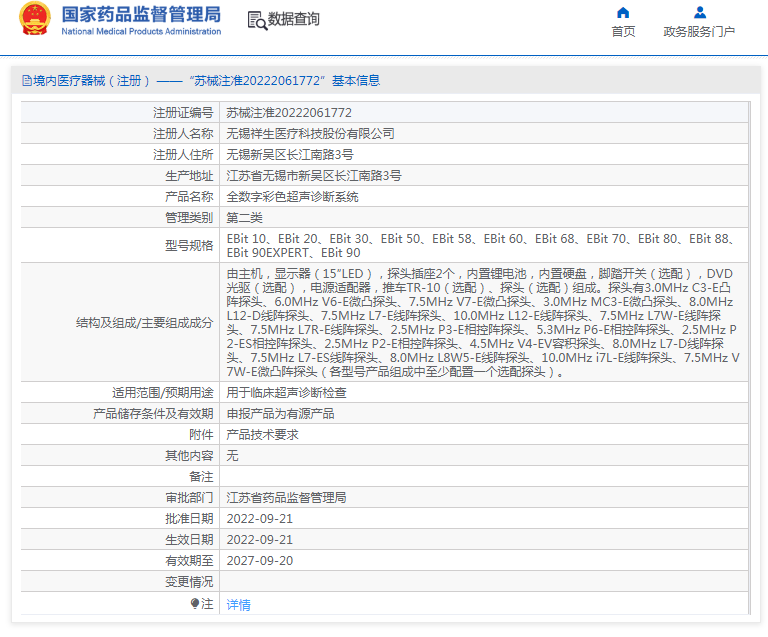The height and width of the screenshot is (637, 768).
Task: Click the 注册人住所 row label
Action: coord(183,155)
